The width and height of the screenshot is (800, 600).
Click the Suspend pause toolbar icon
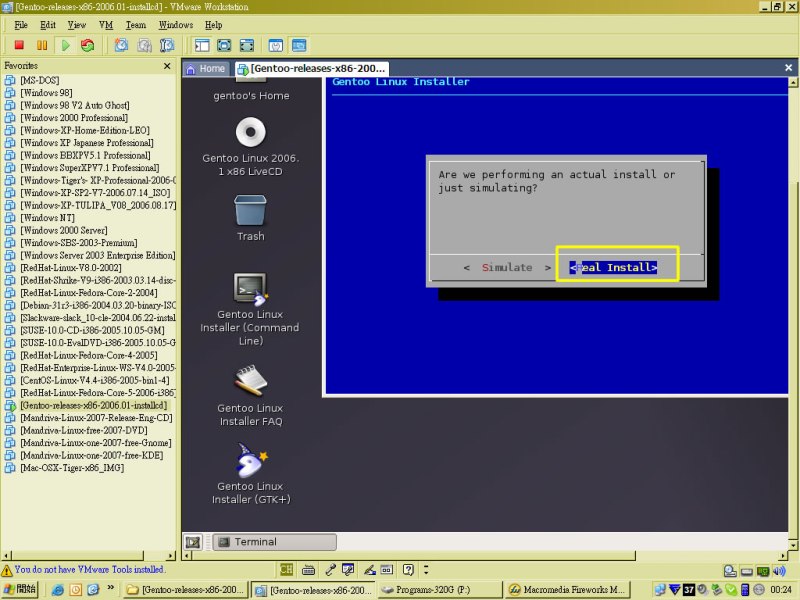pyautogui.click(x=42, y=45)
